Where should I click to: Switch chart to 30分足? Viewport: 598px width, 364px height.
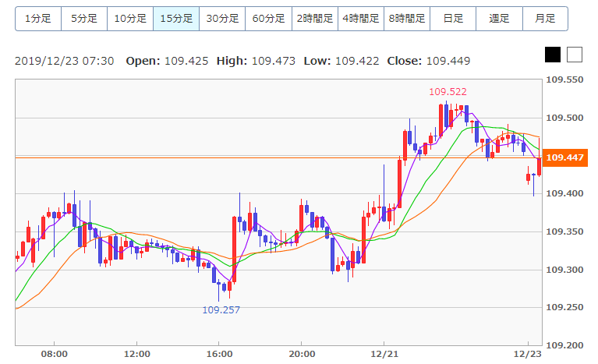(222, 19)
